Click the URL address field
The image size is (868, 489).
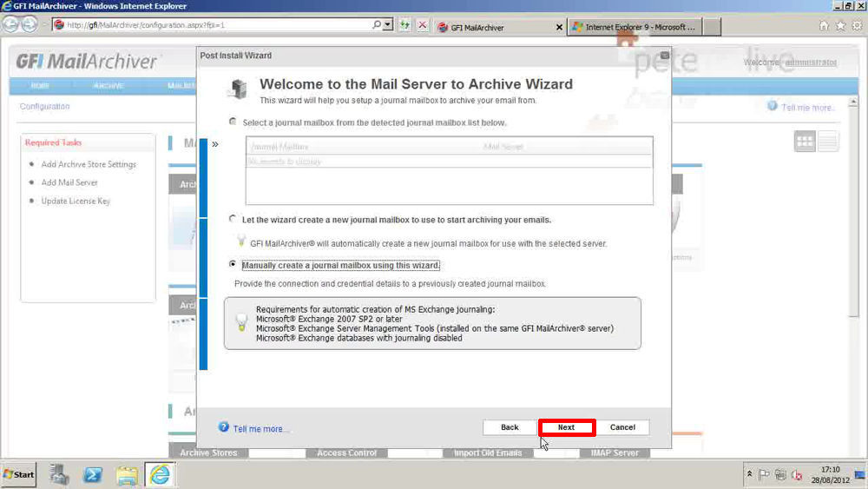coord(218,25)
